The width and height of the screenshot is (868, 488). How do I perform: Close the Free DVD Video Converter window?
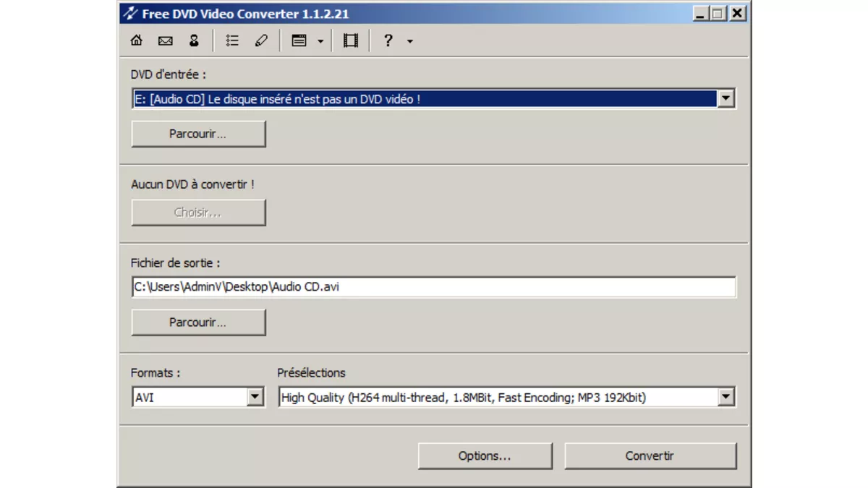[x=737, y=13]
